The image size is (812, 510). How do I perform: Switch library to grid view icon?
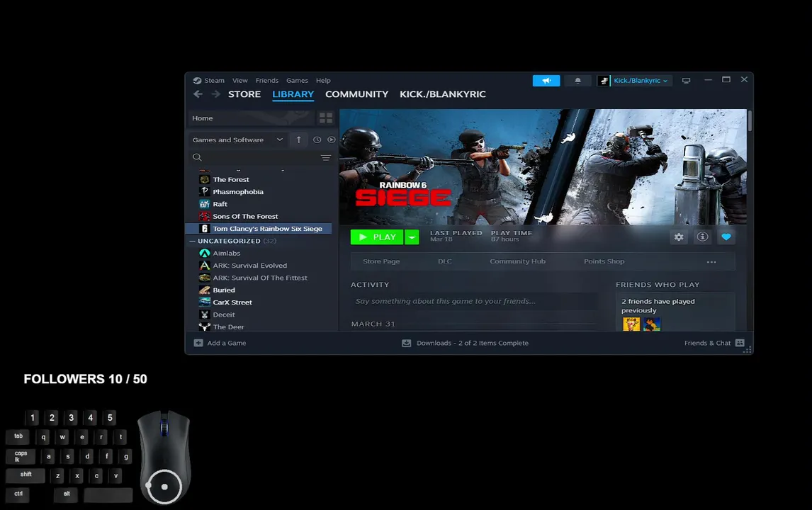point(326,118)
